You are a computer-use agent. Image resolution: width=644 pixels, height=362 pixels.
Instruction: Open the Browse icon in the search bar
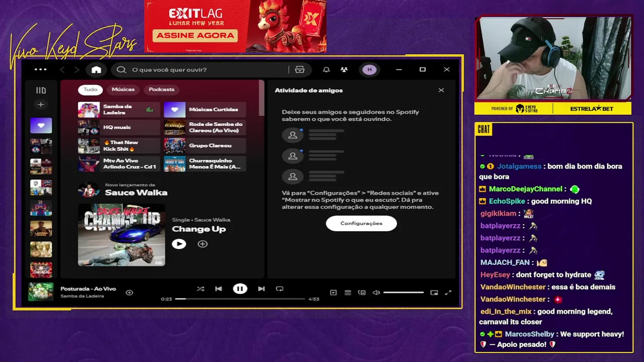pos(300,70)
